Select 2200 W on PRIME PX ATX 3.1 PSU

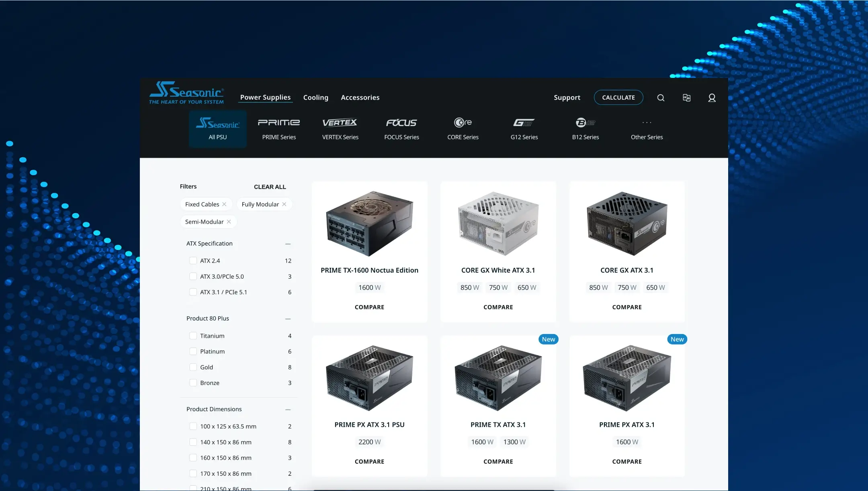point(369,442)
